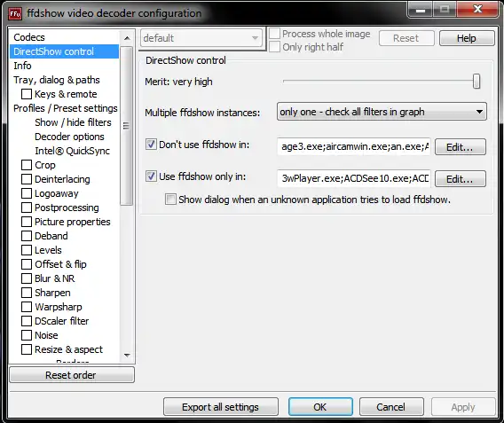
Task: Tick the Keys & remote checkbox
Action: pos(27,94)
